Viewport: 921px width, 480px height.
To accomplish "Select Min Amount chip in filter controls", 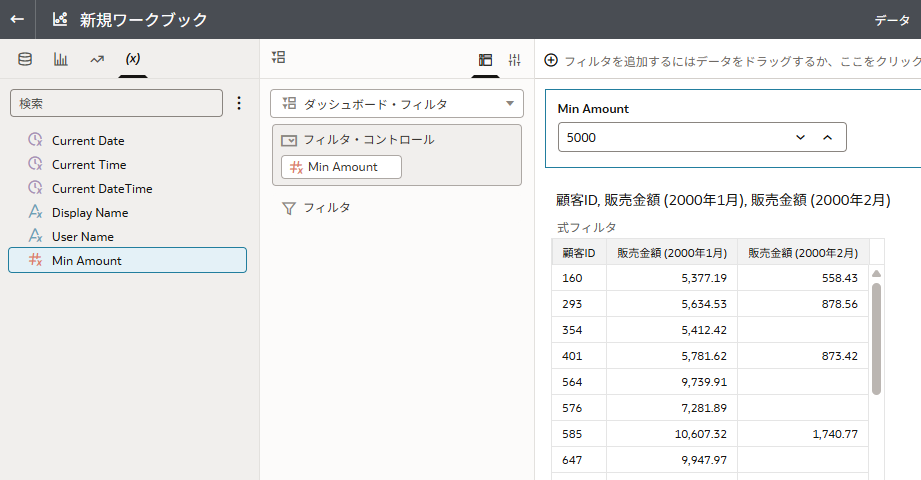I will [x=341, y=167].
